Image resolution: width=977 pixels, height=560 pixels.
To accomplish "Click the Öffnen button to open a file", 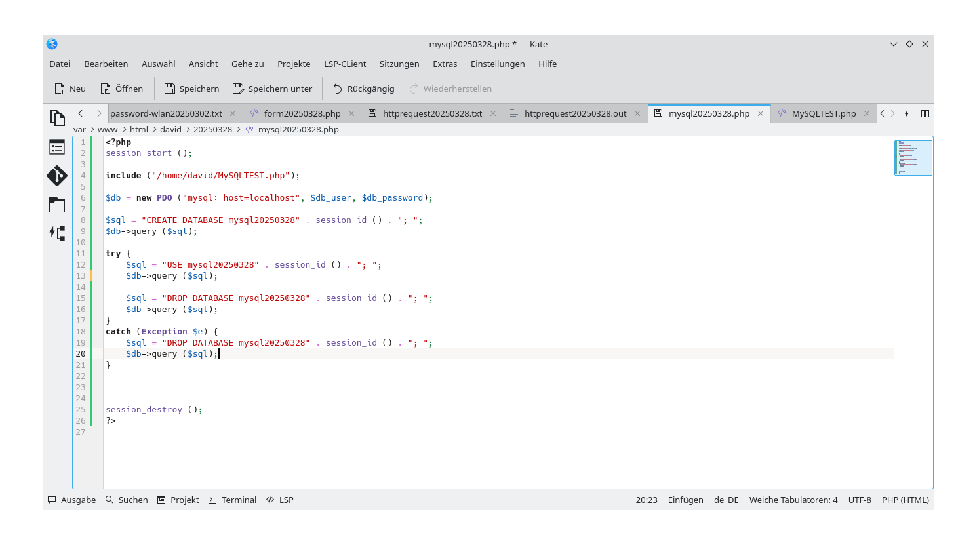I will (121, 89).
